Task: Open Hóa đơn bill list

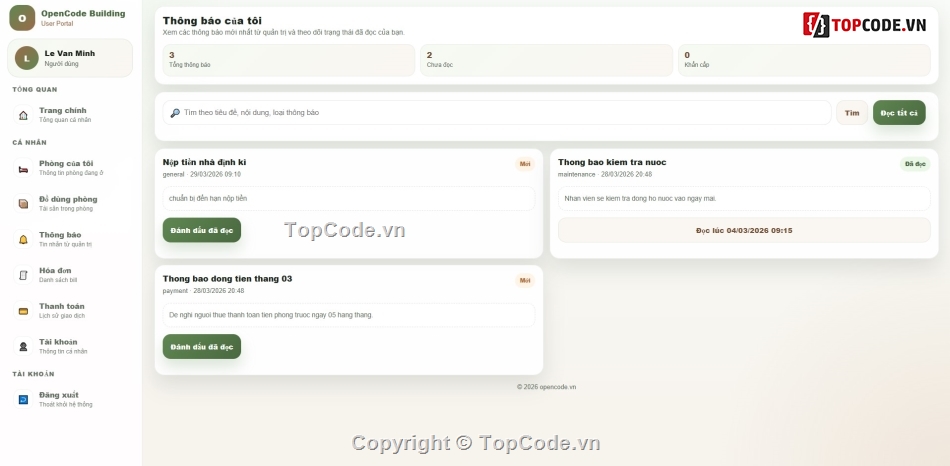Action: (70, 275)
